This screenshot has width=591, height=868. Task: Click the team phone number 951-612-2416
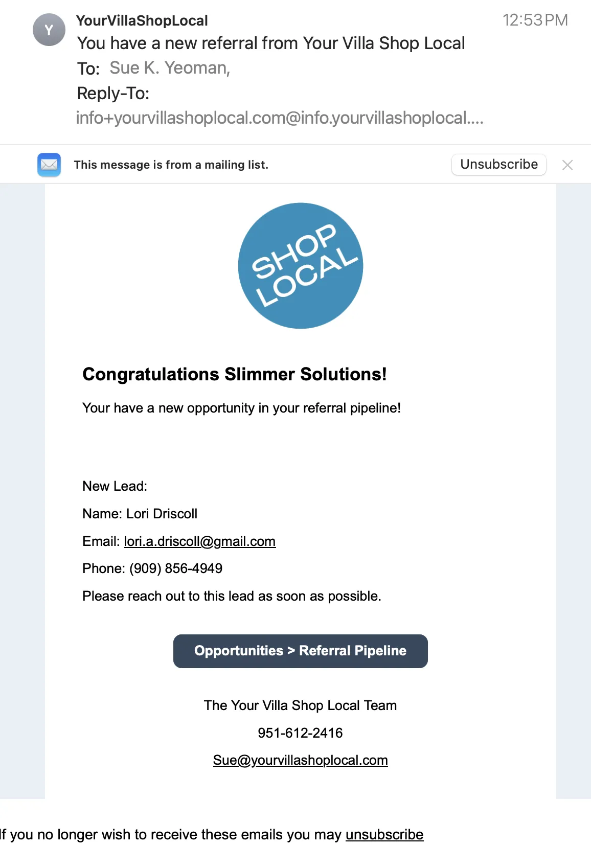coord(300,733)
